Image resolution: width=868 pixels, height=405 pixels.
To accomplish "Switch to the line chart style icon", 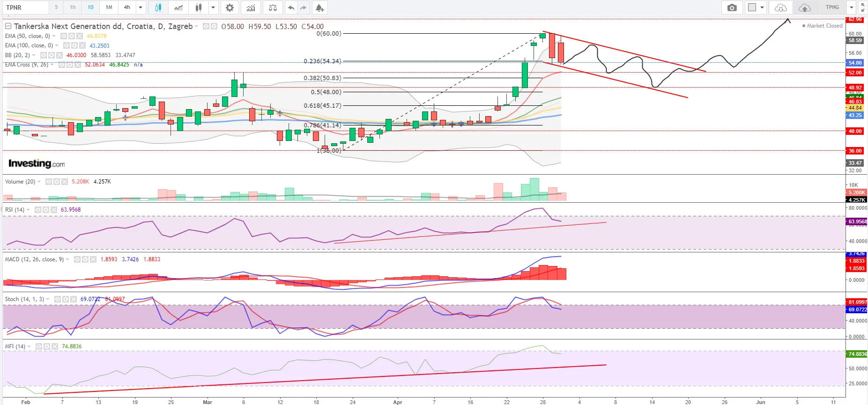I will tap(178, 7).
